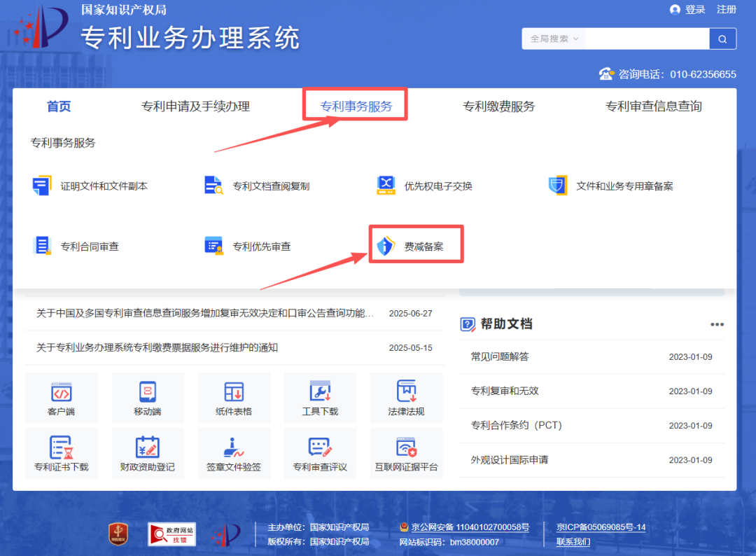Open the 专利审查评议 review evaluation icon
Image resolution: width=756 pixels, height=556 pixels.
tap(320, 452)
